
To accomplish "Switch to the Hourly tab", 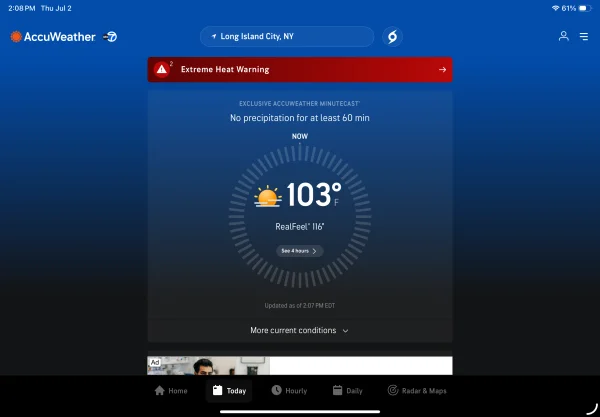I will 289,391.
